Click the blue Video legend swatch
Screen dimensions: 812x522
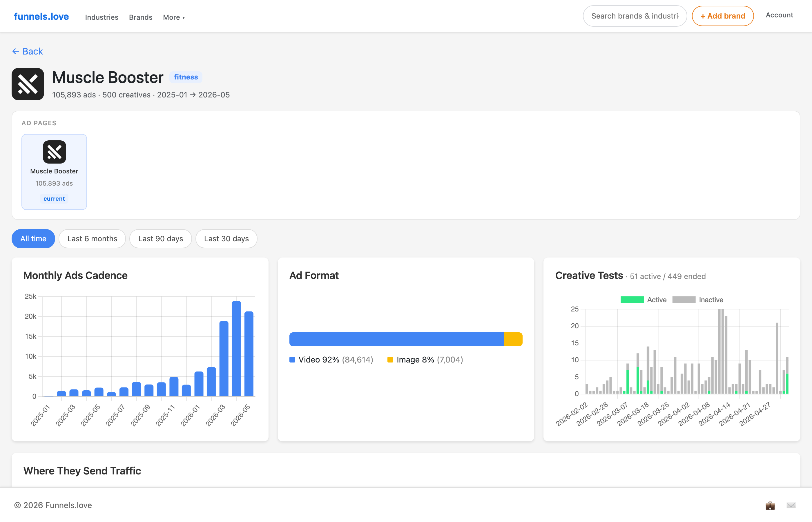tap(292, 360)
